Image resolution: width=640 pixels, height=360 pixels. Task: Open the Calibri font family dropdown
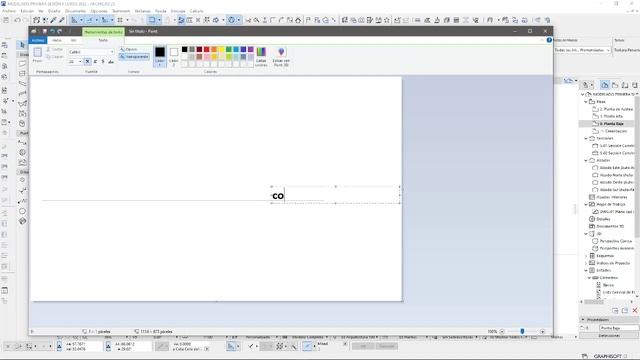pyautogui.click(x=111, y=52)
